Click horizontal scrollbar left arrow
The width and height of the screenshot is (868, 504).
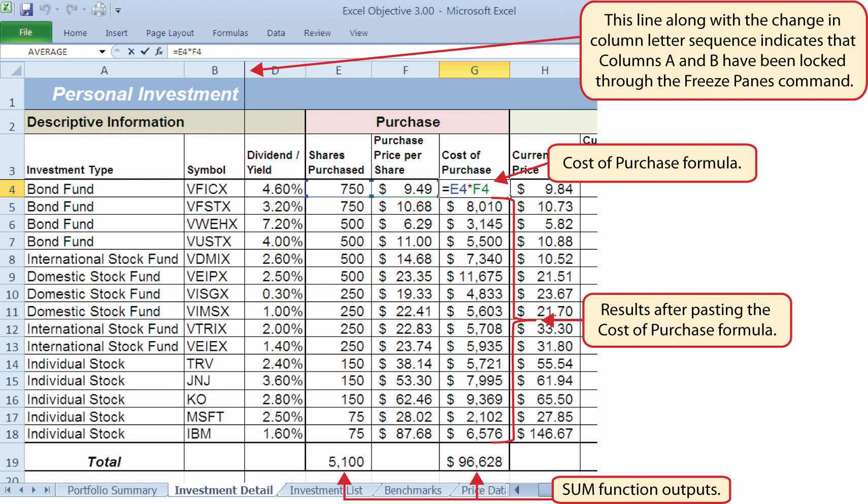tap(517, 490)
